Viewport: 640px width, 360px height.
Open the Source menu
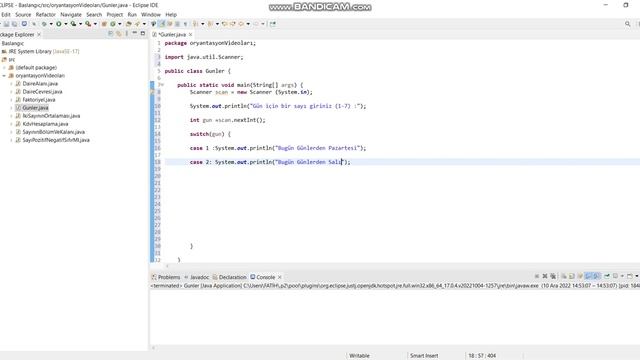click(23, 14)
